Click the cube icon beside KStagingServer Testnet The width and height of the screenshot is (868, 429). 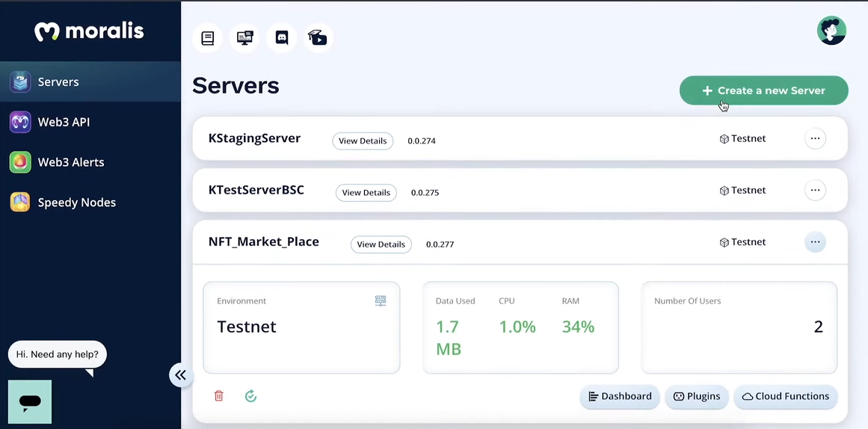724,139
